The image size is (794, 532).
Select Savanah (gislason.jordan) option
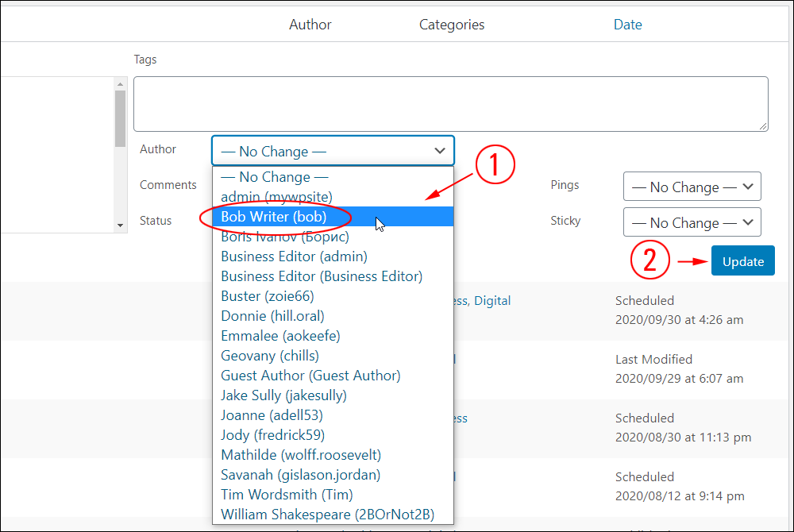[333, 475]
